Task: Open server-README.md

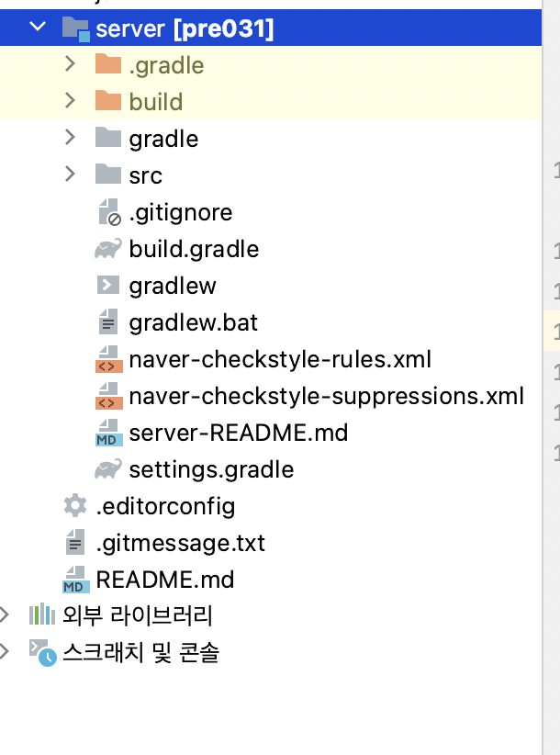Action: tap(238, 433)
